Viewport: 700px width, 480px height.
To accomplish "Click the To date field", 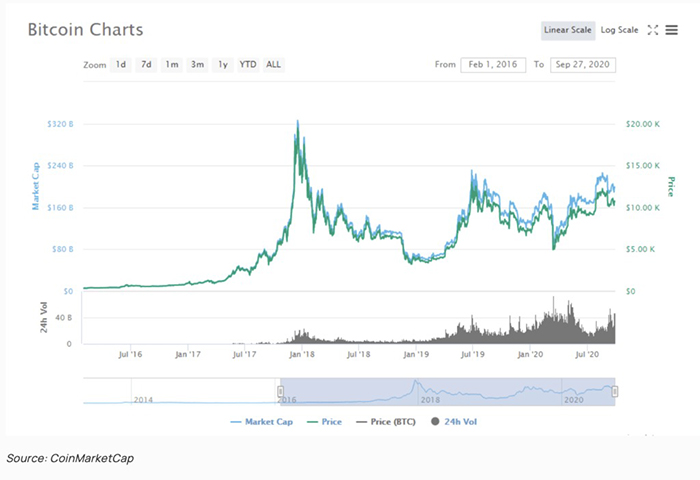I will tap(582, 65).
